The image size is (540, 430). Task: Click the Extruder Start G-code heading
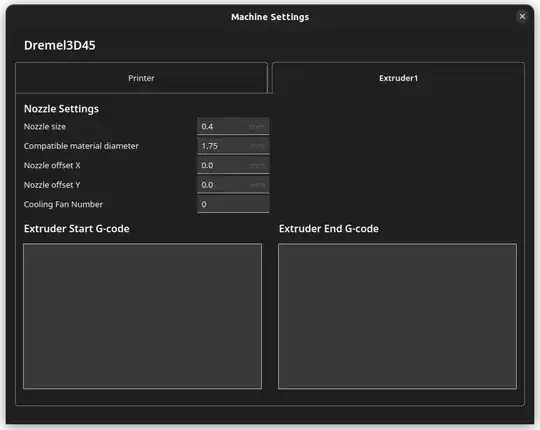(77, 229)
